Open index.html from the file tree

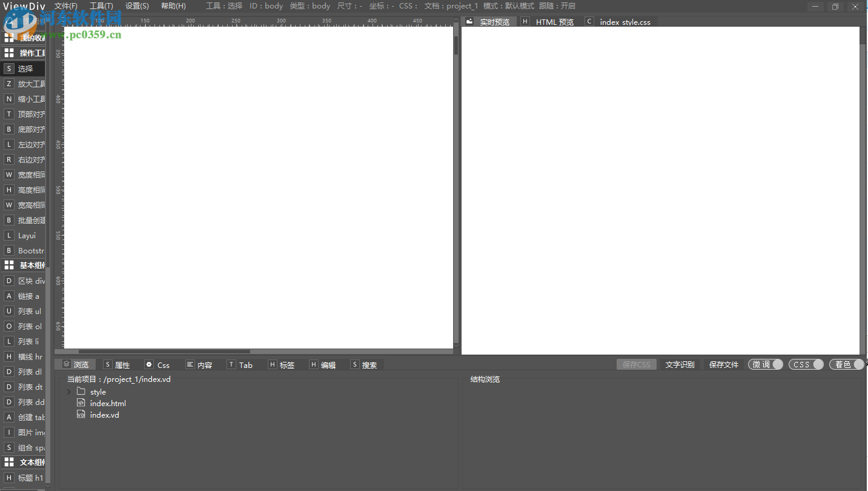[107, 403]
